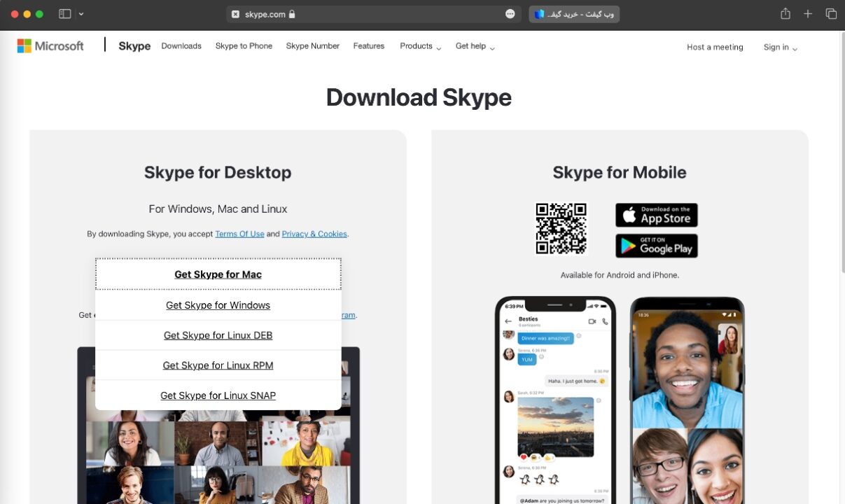The width and height of the screenshot is (845, 504).
Task: Click the Download on the App Store badge
Action: [657, 215]
